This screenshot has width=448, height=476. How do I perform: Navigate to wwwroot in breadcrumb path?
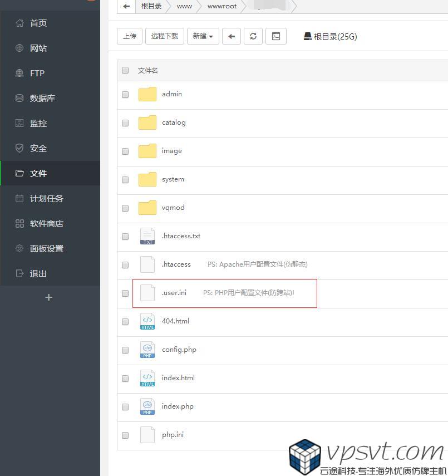[222, 6]
